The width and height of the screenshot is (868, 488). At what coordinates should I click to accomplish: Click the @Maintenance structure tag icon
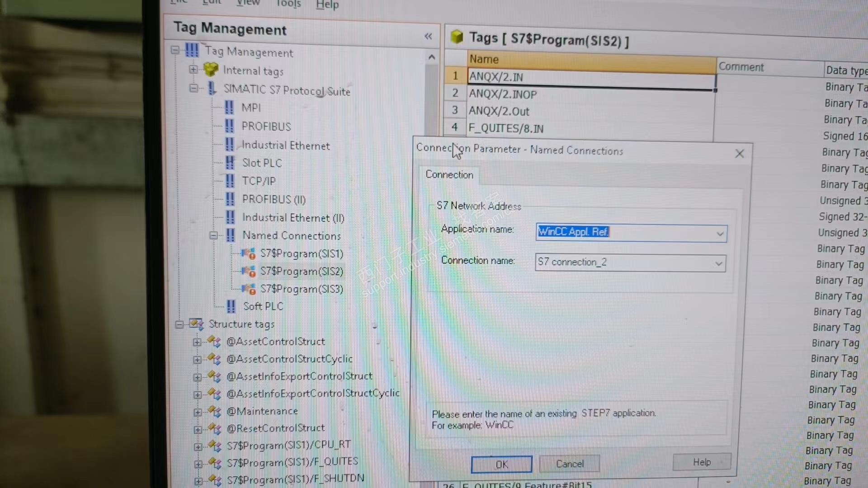coord(214,411)
